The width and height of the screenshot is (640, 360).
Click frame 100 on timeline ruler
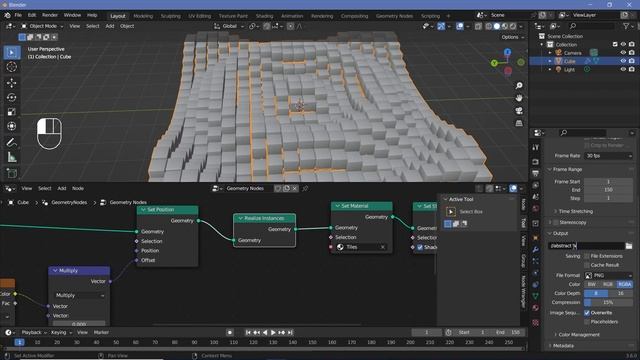click(x=214, y=342)
